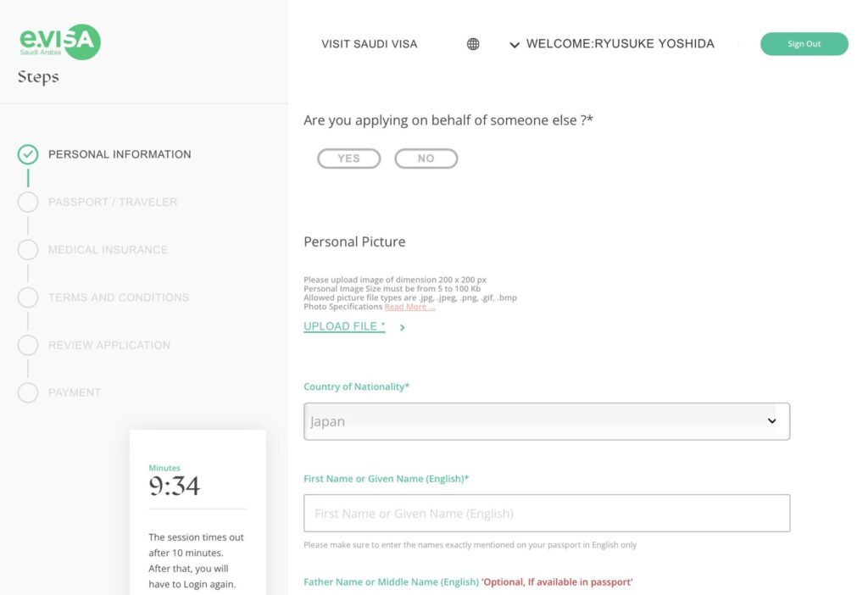The height and width of the screenshot is (595, 868).
Task: Go to the Personal Information step
Action: click(120, 154)
